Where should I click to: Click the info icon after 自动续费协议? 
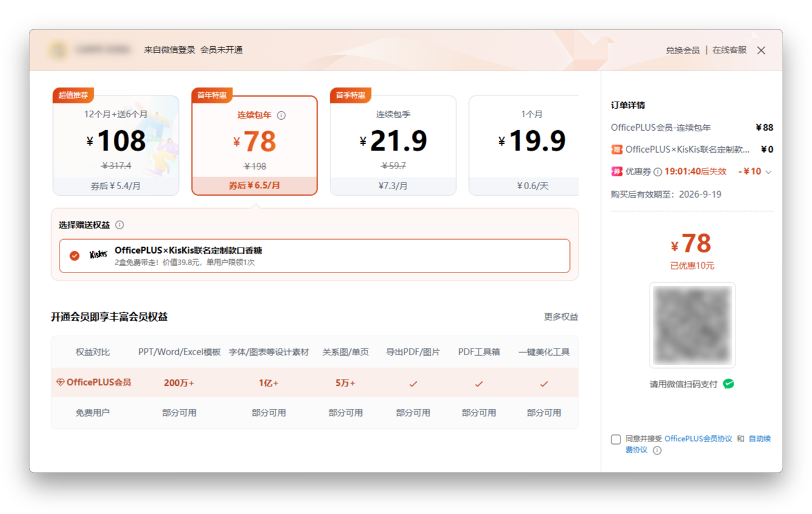tap(656, 450)
